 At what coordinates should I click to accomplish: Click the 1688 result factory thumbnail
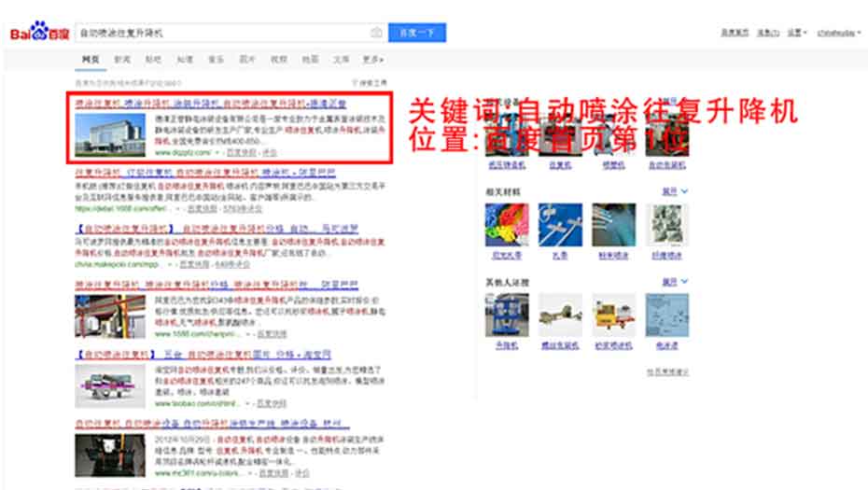(x=109, y=315)
